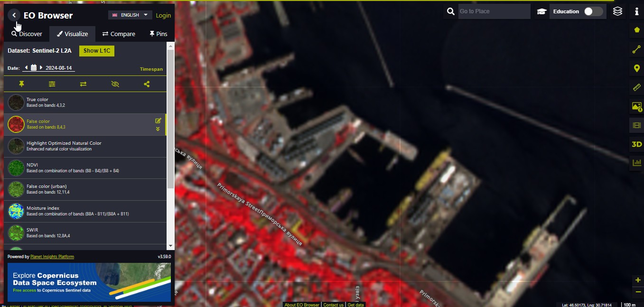The image size is (644, 307).
Task: Share the visualization via share icon
Action: [147, 84]
